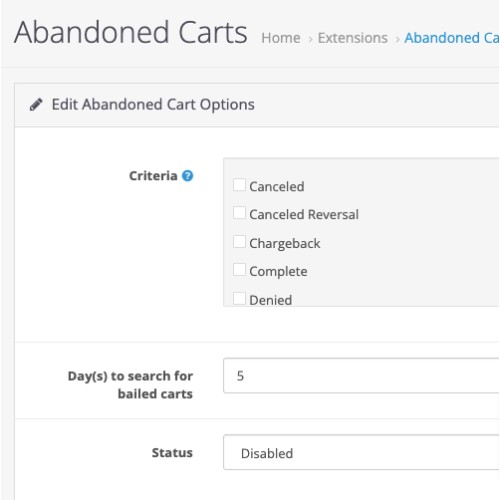The image size is (500, 500).
Task: Enable the Canceled Reversal checkbox
Action: point(239,213)
